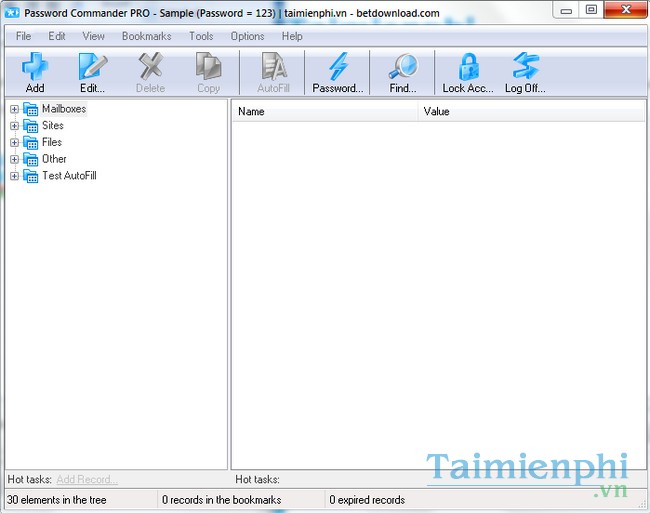Select the Mailboxes label in tree
This screenshot has width=650, height=513.
tap(64, 109)
